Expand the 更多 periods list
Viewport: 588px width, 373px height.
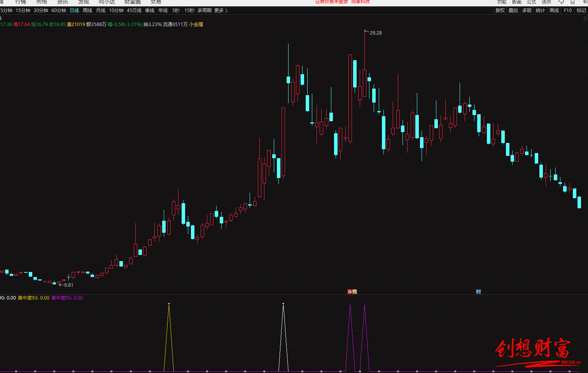pyautogui.click(x=220, y=10)
